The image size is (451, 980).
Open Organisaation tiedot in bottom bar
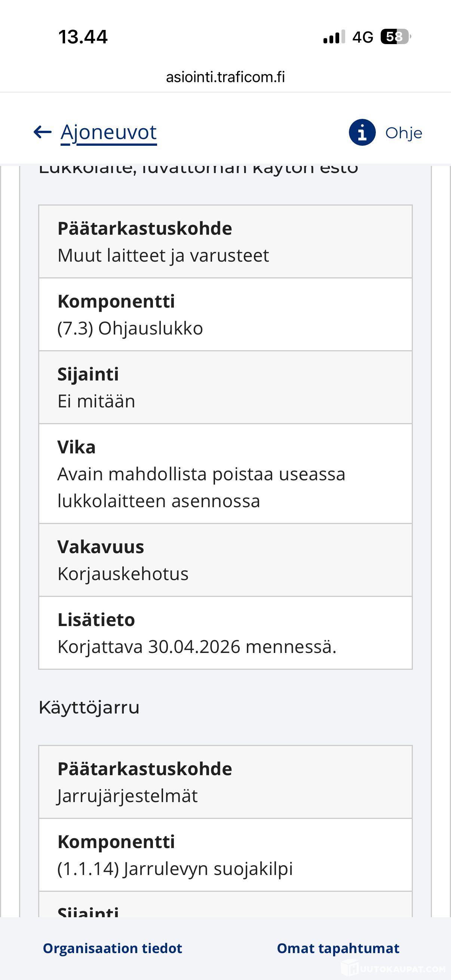click(112, 949)
